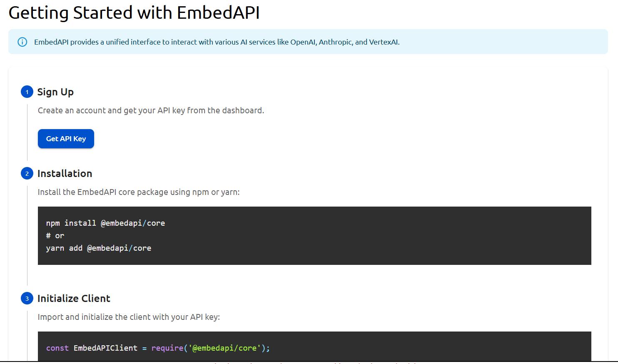Select the Sign Up step heading
This screenshot has height=364, width=618.
55,92
